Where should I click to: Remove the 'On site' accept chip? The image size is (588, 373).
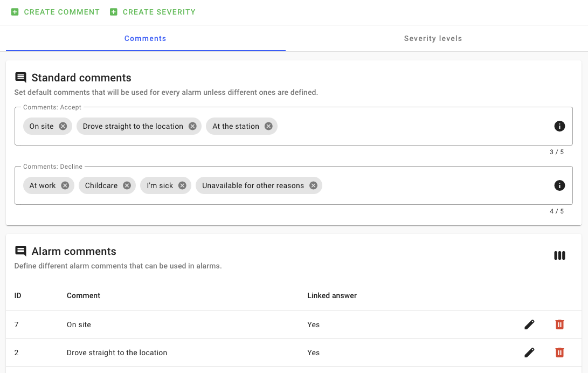tap(63, 126)
